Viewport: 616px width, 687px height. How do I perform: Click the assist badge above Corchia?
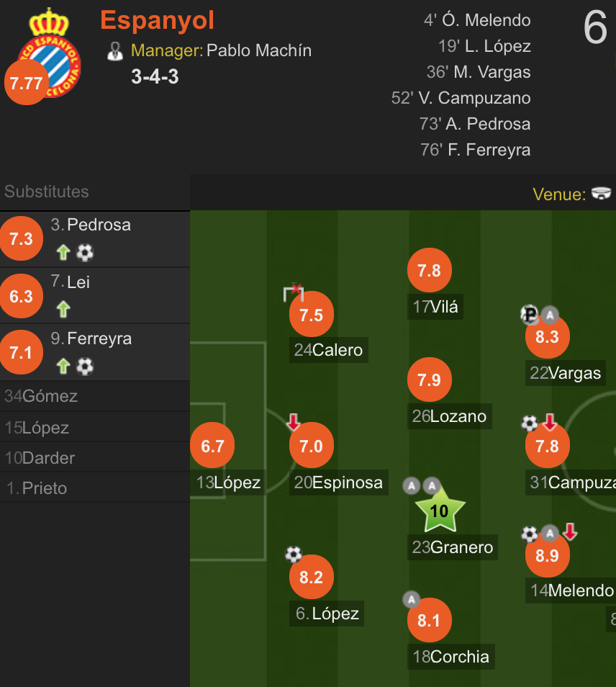[412, 599]
